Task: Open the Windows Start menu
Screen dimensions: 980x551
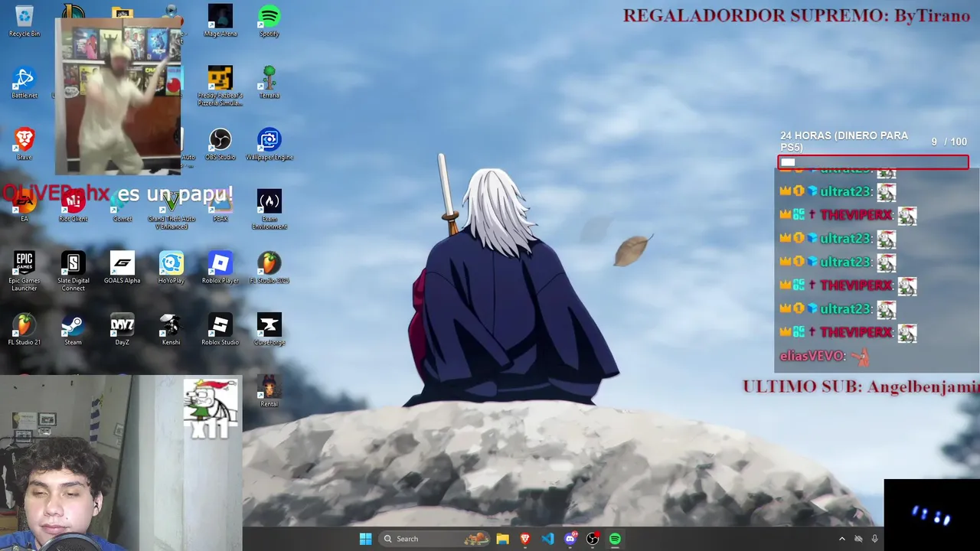Action: pyautogui.click(x=365, y=539)
